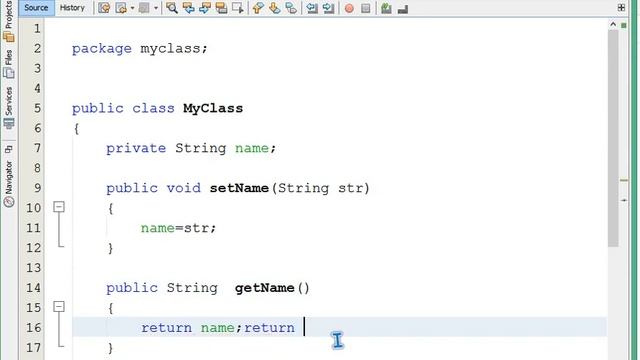Click line number 16 in the gutter
640x360 pixels.
click(x=33, y=327)
